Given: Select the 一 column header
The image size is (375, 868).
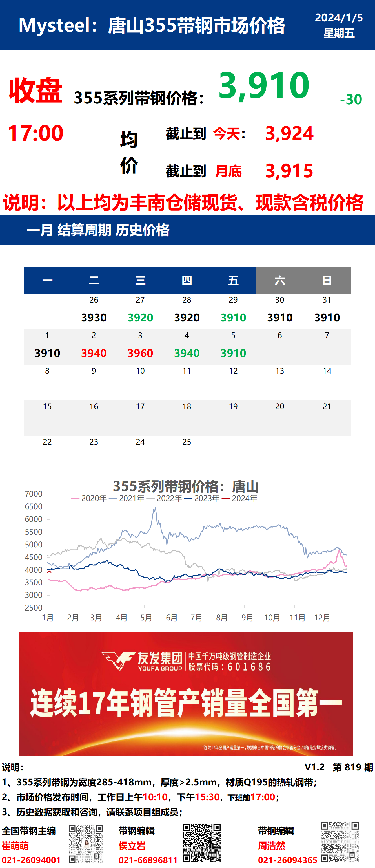Looking at the screenshot, I should tap(47, 280).
